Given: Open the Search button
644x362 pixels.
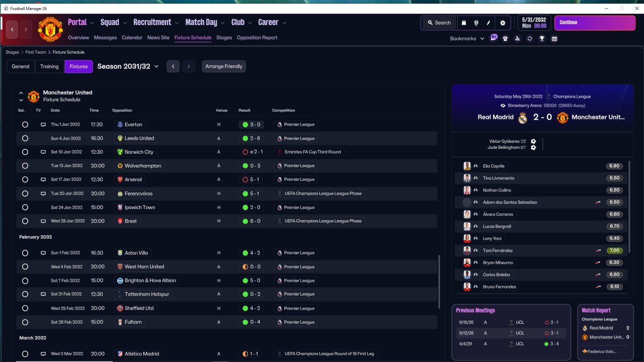Looking at the screenshot, I should coord(439,23).
